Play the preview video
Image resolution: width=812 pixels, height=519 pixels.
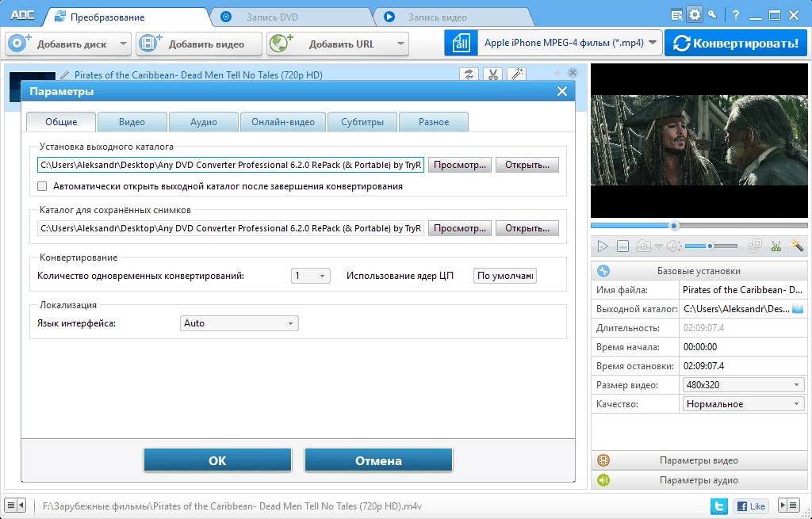(x=603, y=246)
